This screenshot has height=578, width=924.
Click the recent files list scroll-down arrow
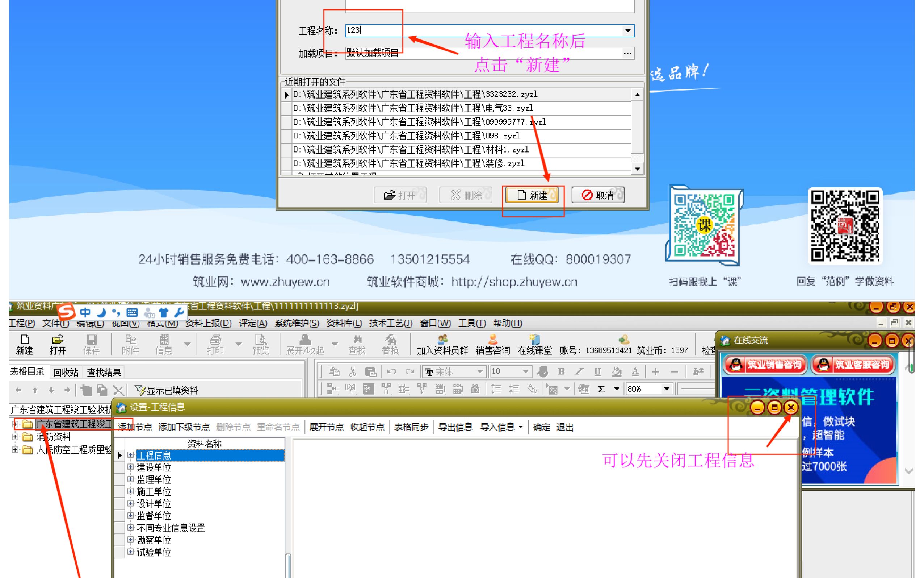click(x=637, y=169)
